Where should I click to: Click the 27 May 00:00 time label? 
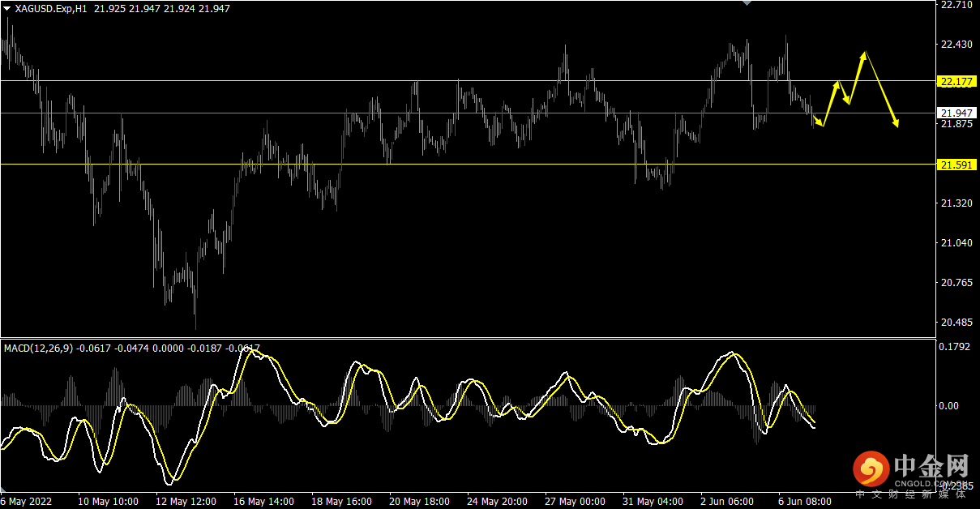pos(575,502)
